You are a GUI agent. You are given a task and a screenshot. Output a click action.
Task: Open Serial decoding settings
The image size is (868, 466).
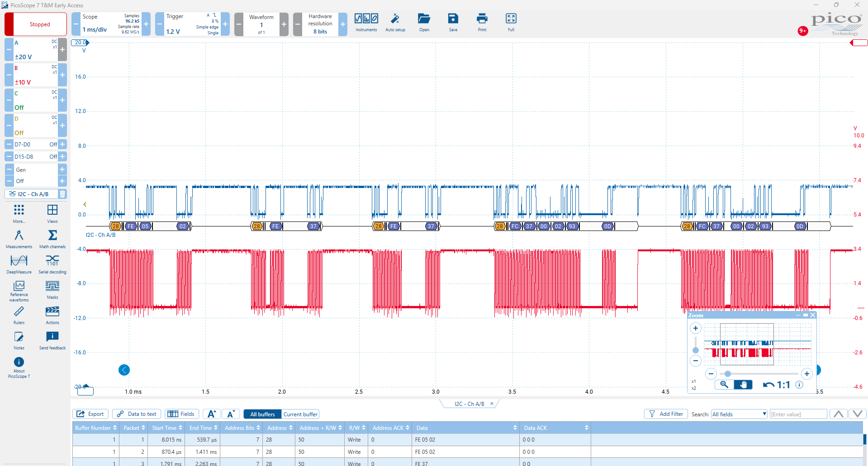[x=52, y=264]
